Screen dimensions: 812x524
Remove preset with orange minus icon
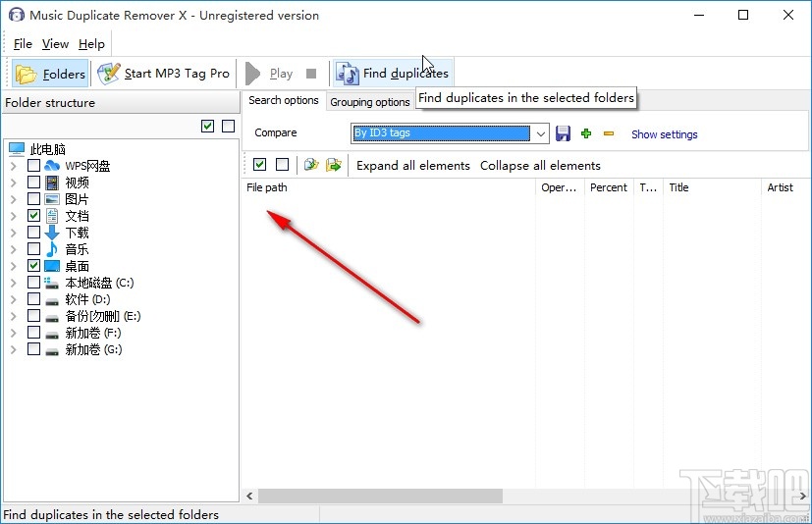point(609,133)
